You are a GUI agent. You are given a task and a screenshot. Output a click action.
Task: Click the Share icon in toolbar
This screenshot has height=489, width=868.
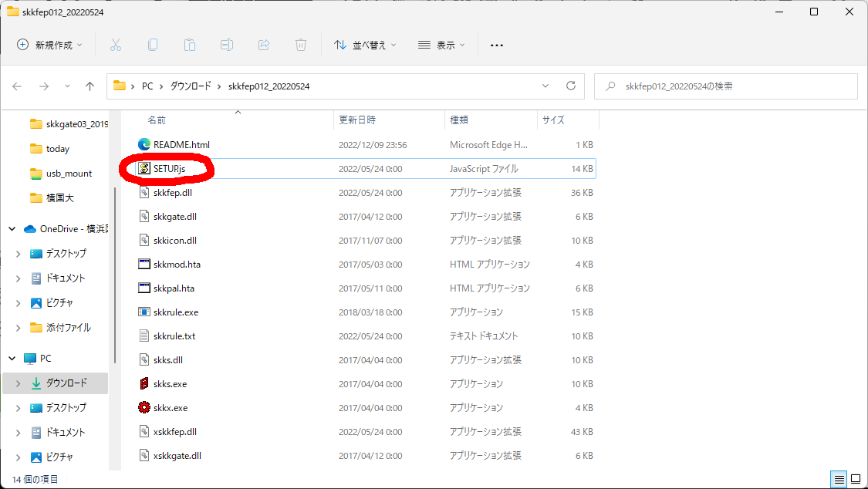(x=264, y=45)
